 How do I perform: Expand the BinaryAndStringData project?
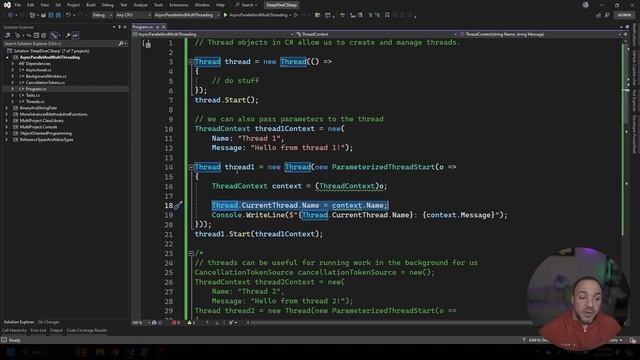(7, 108)
